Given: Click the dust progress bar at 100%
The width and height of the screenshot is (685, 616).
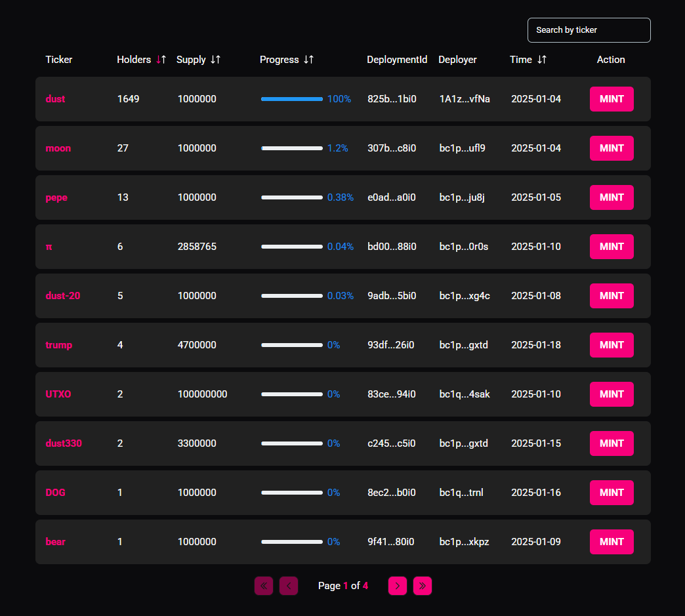Looking at the screenshot, I should [292, 99].
